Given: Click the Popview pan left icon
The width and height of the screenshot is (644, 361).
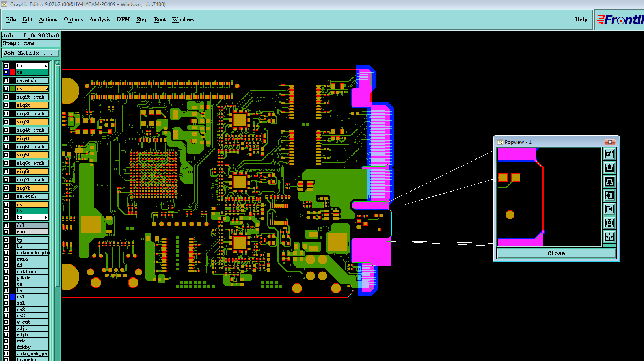Looking at the screenshot, I should (609, 195).
